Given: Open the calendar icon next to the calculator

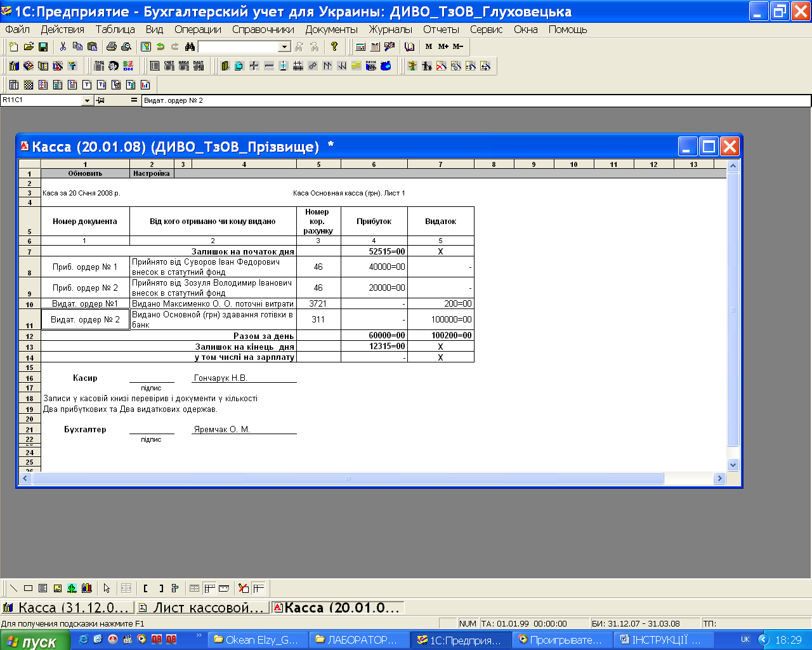Looking at the screenshot, I should pyautogui.click(x=375, y=47).
